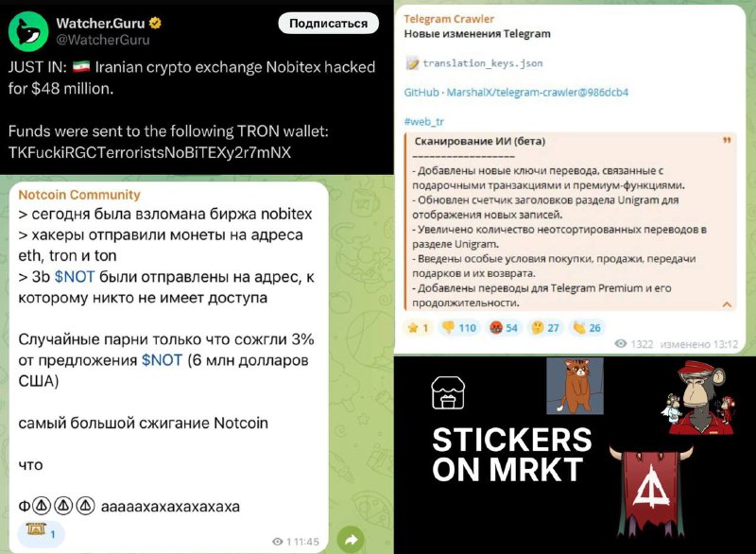Viewport: 756px width, 554px height.
Task: Toggle the thumbs-down reaction showing 110
Action: (459, 328)
